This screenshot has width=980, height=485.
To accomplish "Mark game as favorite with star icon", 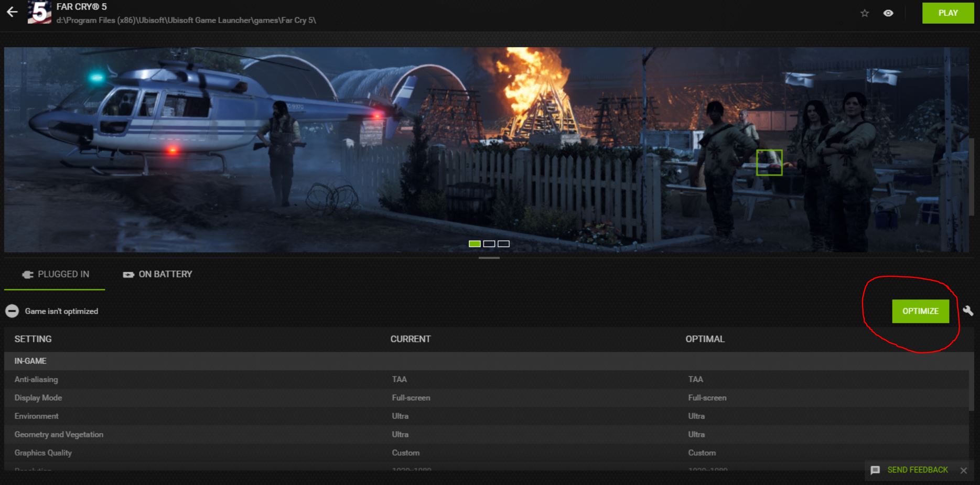I will coord(865,13).
